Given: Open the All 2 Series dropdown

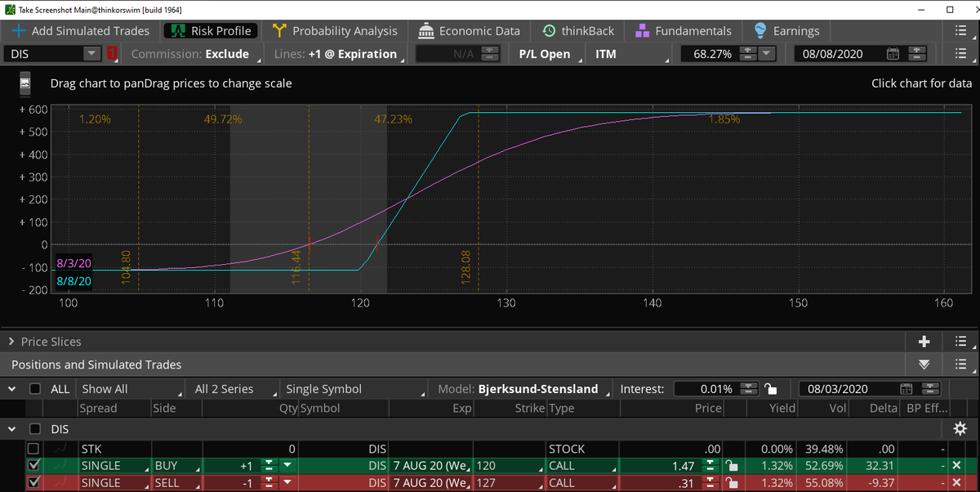Looking at the screenshot, I should [x=231, y=389].
